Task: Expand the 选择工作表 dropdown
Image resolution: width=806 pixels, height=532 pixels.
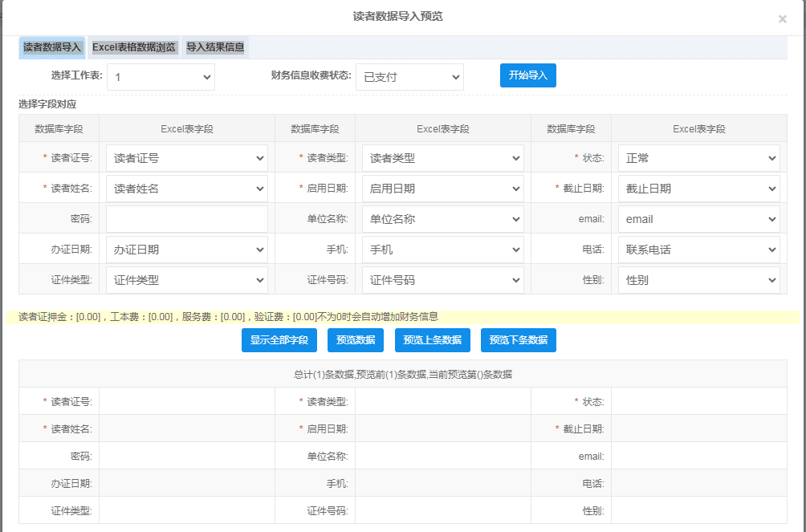Action: pyautogui.click(x=161, y=77)
